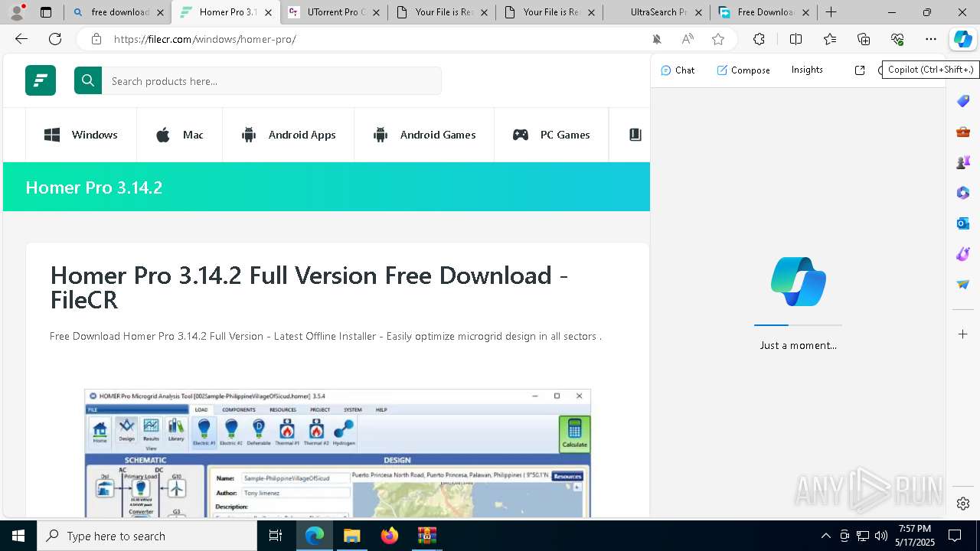Click 'Homer Pro 3.14.2 Full Version' heading
Image resolution: width=980 pixels, height=551 pixels.
[309, 287]
